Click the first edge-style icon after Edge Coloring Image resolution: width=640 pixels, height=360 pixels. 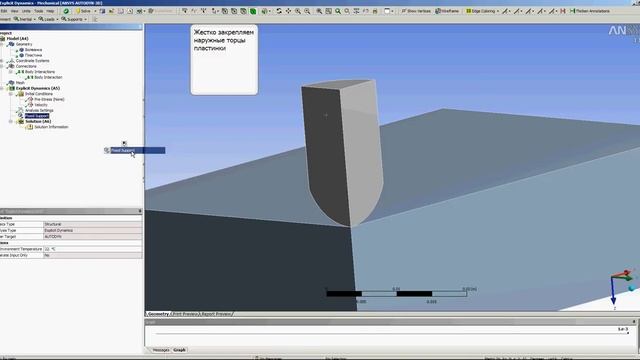tap(506, 11)
